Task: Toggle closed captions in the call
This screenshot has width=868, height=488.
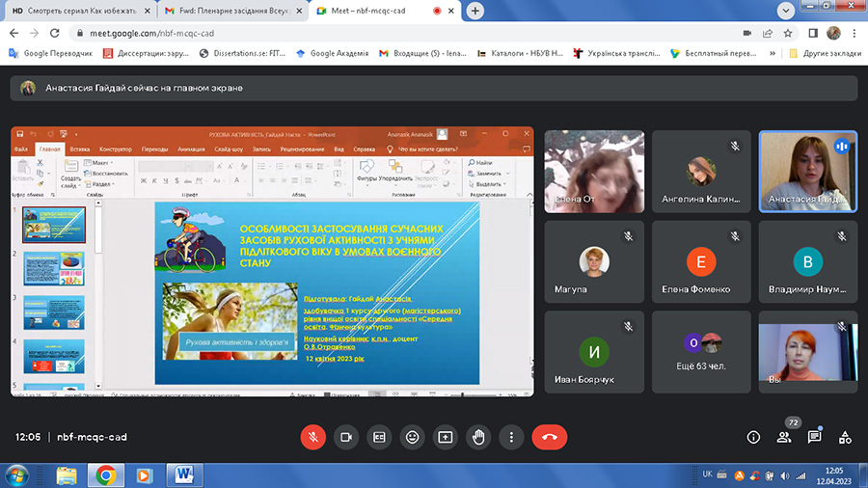Action: point(379,437)
